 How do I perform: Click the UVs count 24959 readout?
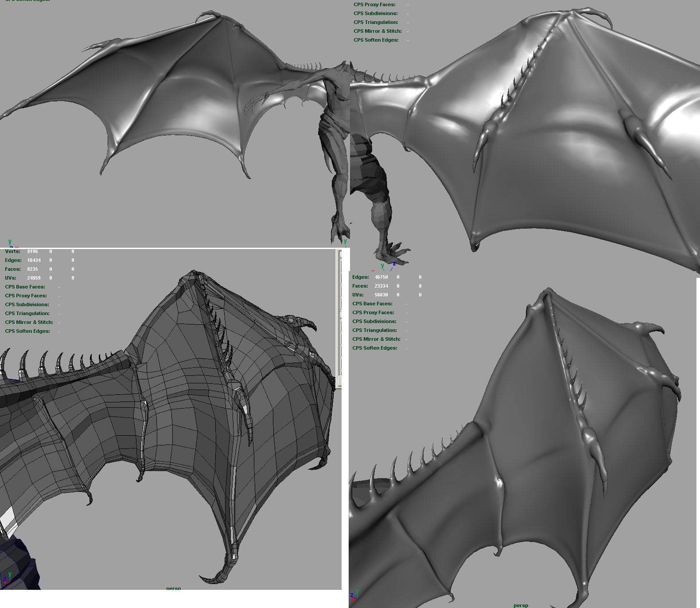(x=34, y=278)
